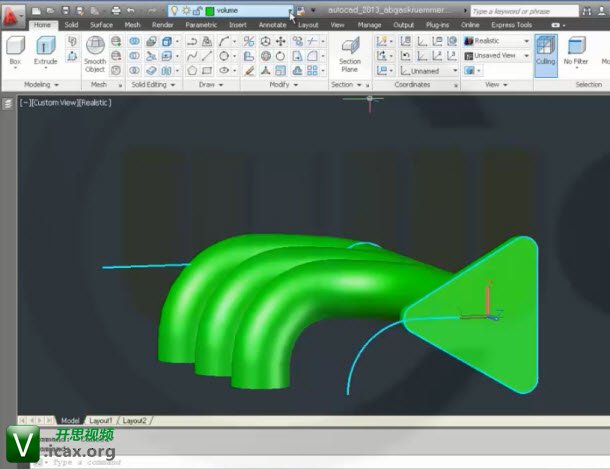Click the green volume layer color swatch
This screenshot has height=469, width=610.
[209, 10]
